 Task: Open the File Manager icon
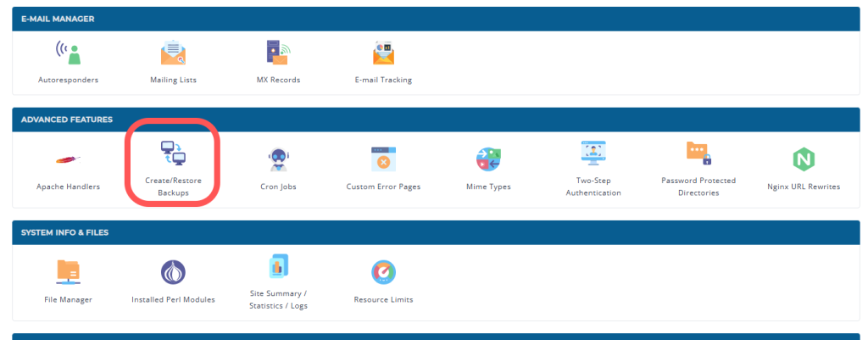[68, 271]
